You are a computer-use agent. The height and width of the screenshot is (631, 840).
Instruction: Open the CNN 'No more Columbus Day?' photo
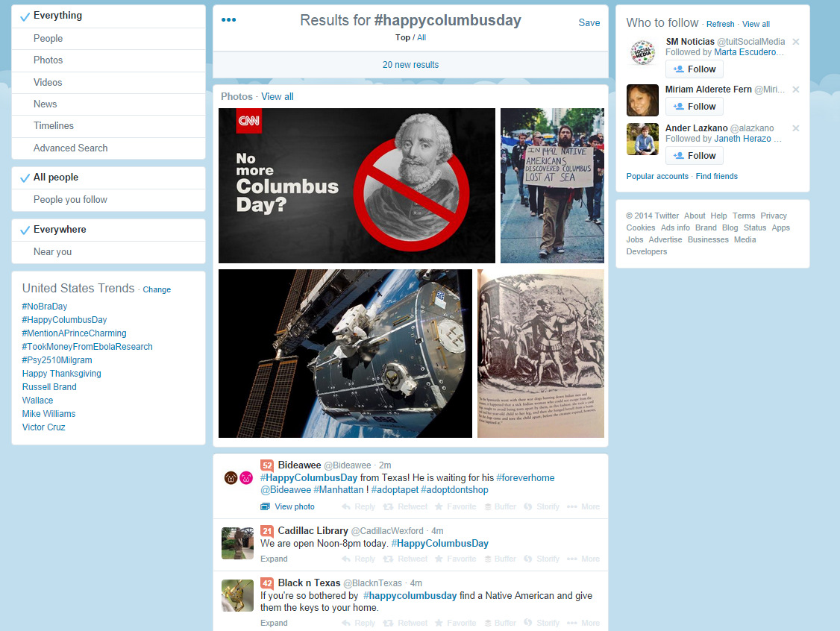coord(357,186)
